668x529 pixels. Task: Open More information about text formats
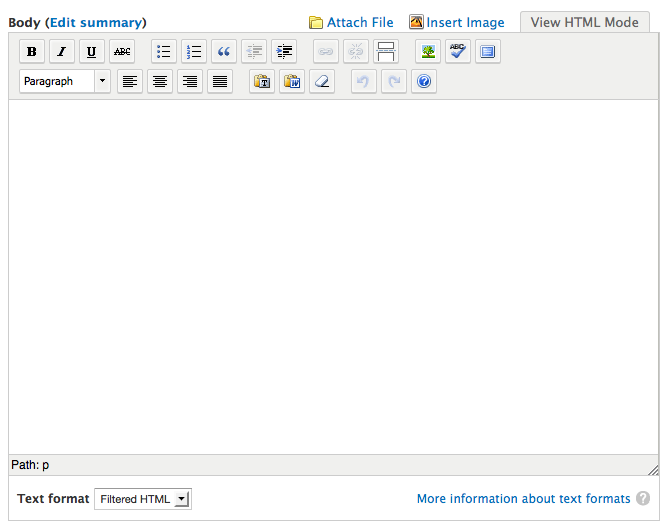[x=523, y=498]
